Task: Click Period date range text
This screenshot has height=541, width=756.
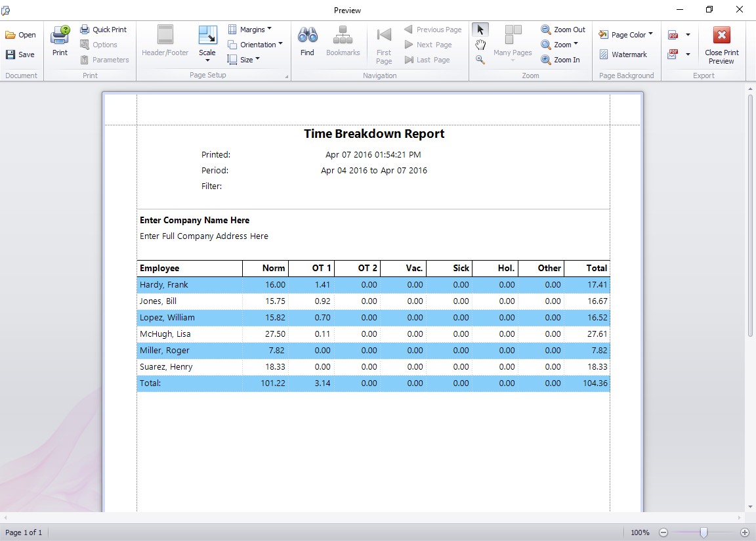Action: pyautogui.click(x=374, y=170)
